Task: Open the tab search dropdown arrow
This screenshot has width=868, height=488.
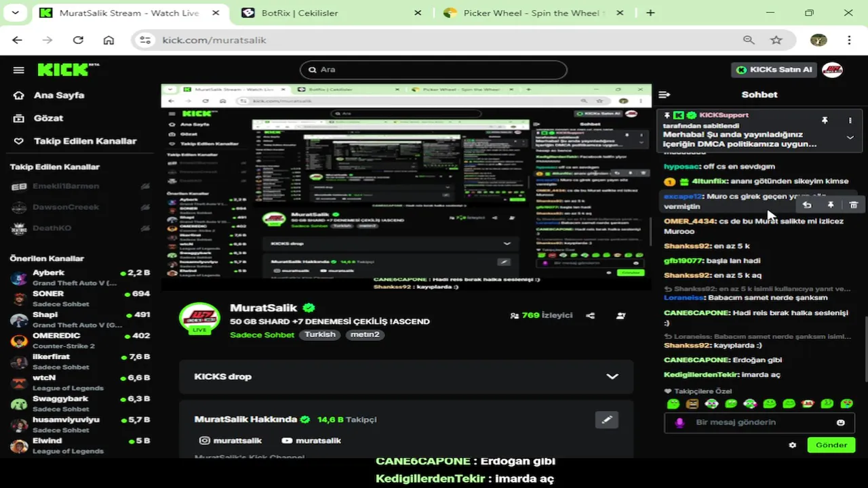Action: [15, 13]
